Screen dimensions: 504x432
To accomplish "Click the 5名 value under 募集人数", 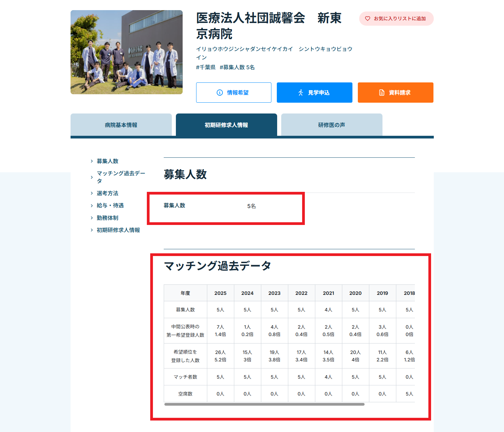I will pos(251,206).
